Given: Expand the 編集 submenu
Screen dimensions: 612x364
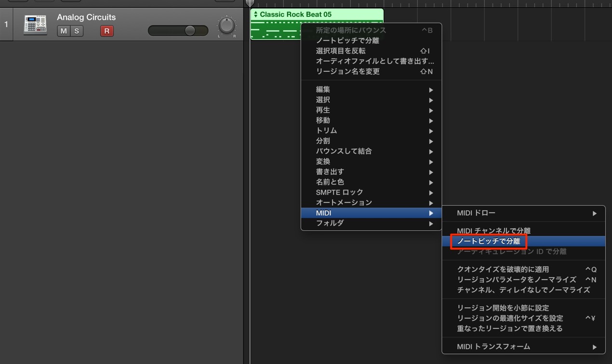Looking at the screenshot, I should point(371,90).
